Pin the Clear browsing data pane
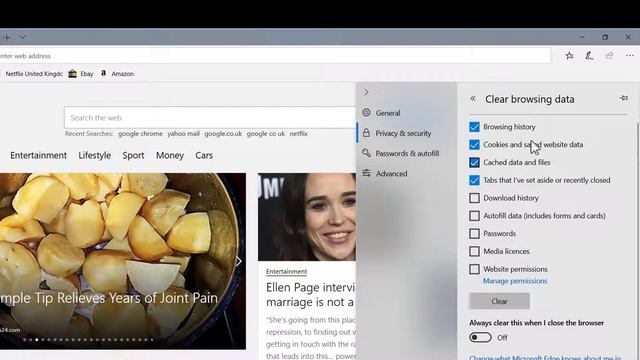 (624, 98)
